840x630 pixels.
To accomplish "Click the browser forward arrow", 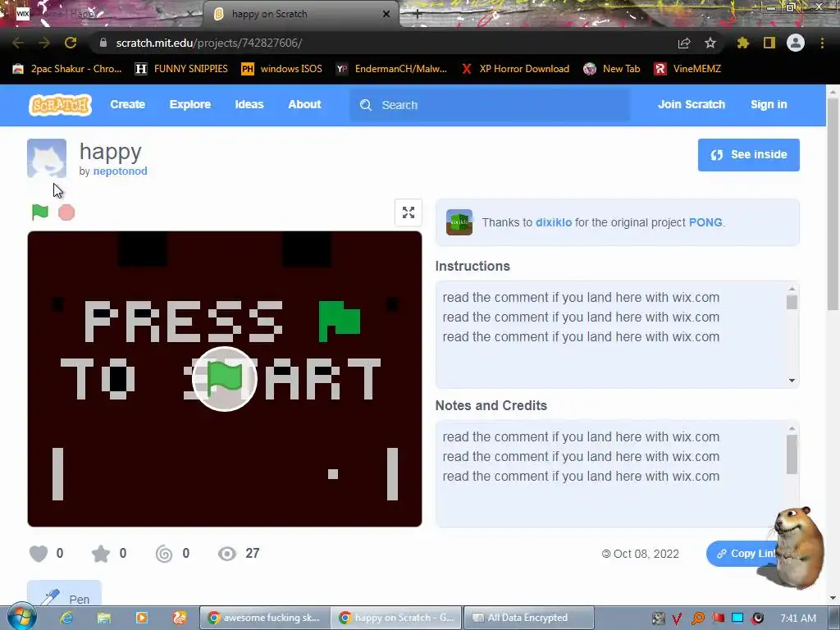I will tap(44, 43).
